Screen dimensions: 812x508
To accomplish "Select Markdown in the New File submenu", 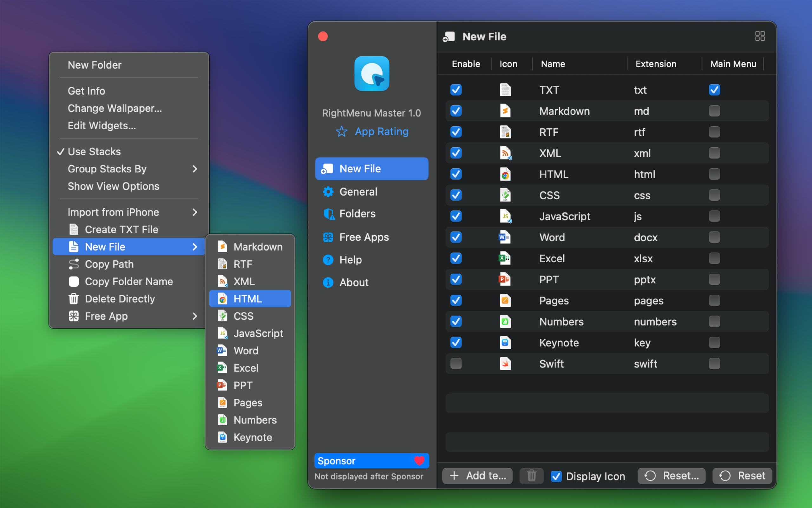I will click(250, 247).
